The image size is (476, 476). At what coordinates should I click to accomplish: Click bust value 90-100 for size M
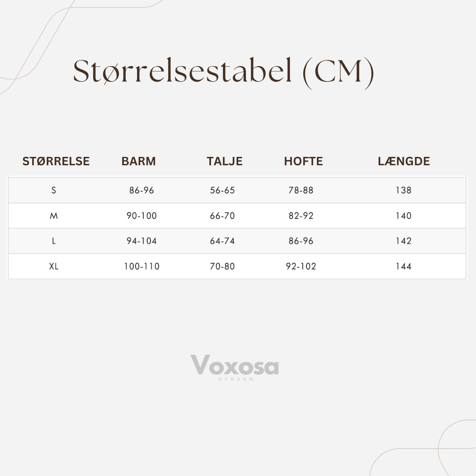pos(141,216)
